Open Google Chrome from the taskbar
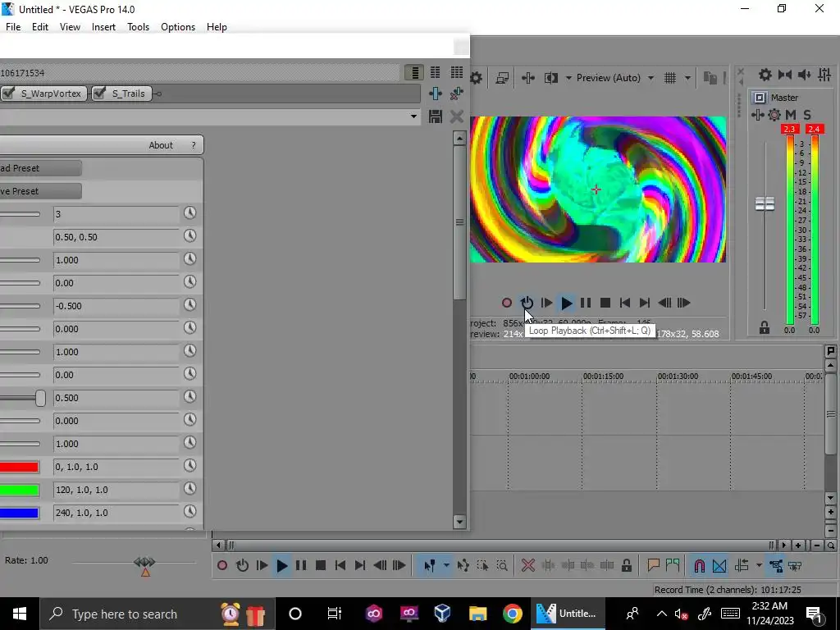Screen dimensions: 840x630 (512, 614)
